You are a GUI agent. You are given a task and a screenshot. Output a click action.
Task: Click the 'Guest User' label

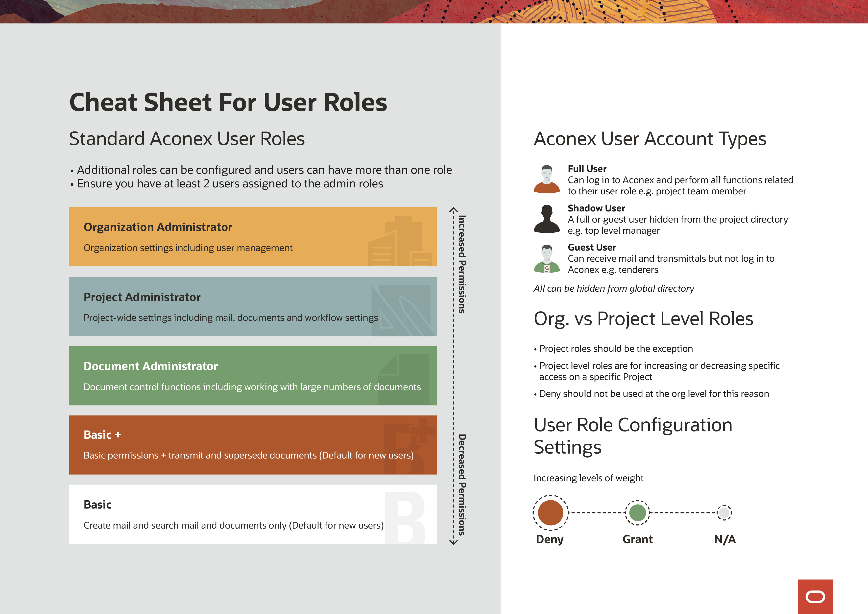[x=592, y=247]
